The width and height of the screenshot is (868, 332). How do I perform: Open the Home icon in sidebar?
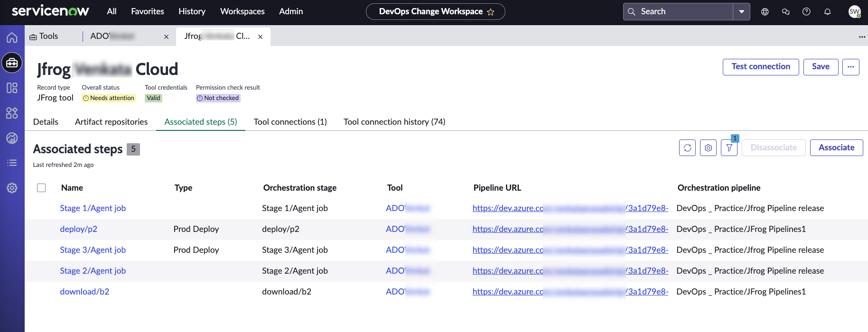(x=12, y=37)
